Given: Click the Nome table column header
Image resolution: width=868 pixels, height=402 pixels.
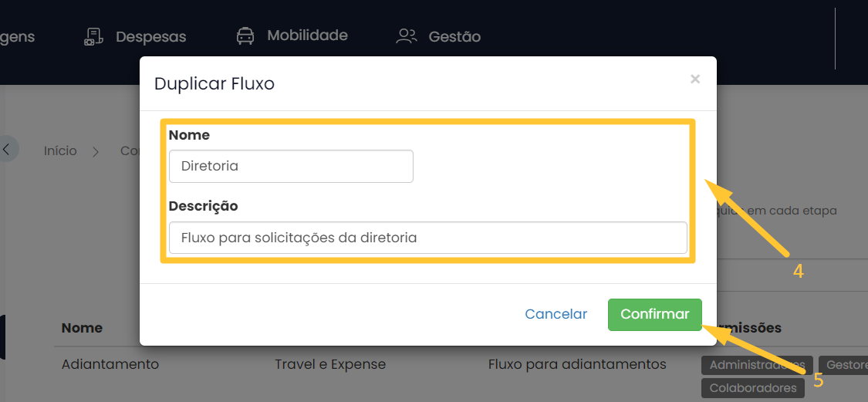Looking at the screenshot, I should point(83,328).
